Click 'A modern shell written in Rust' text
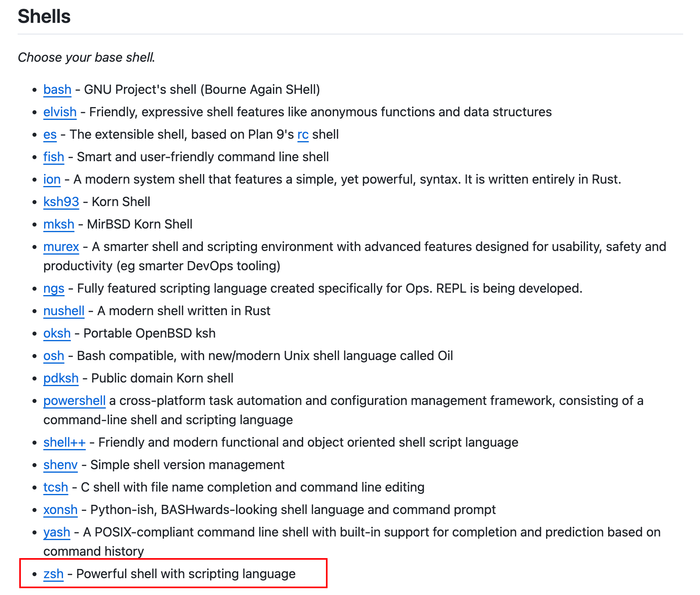 point(184,311)
